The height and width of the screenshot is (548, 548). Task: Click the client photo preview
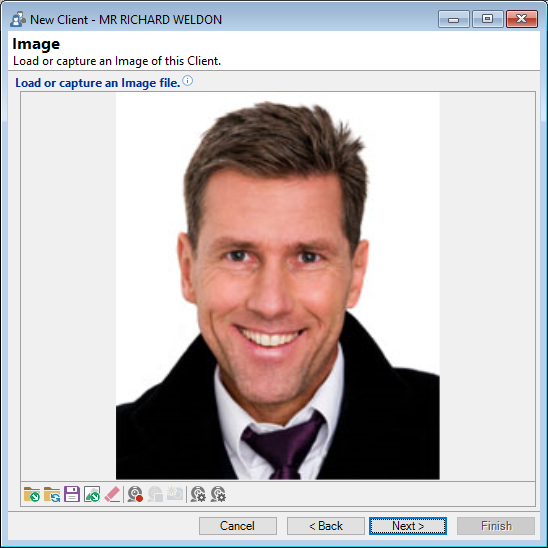tap(278, 286)
